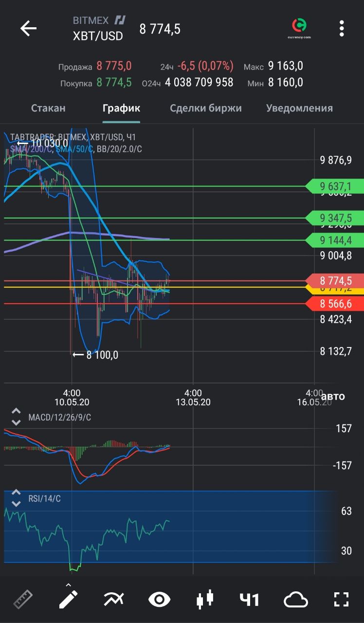The height and width of the screenshot is (623, 364).
Task: Open the Ч1 timeframe selector
Action: click(249, 600)
